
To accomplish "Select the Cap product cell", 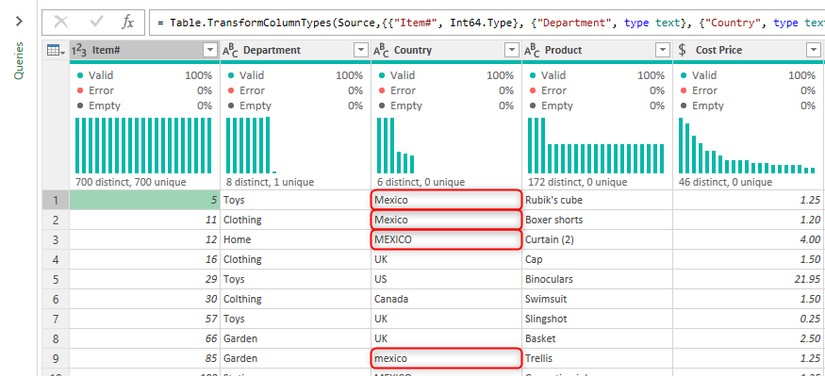I will coord(597,259).
